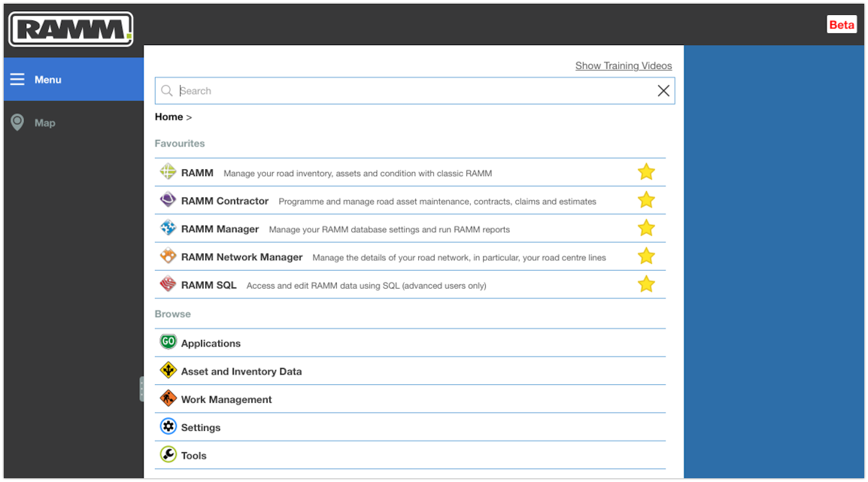Click the search magnifier icon
Image resolution: width=868 pixels, height=482 pixels.
pyautogui.click(x=167, y=90)
